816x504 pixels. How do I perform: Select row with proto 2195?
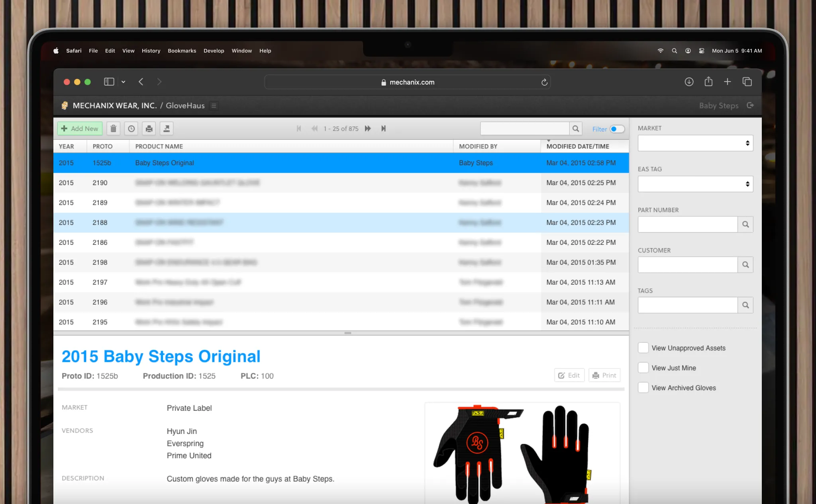pyautogui.click(x=341, y=322)
